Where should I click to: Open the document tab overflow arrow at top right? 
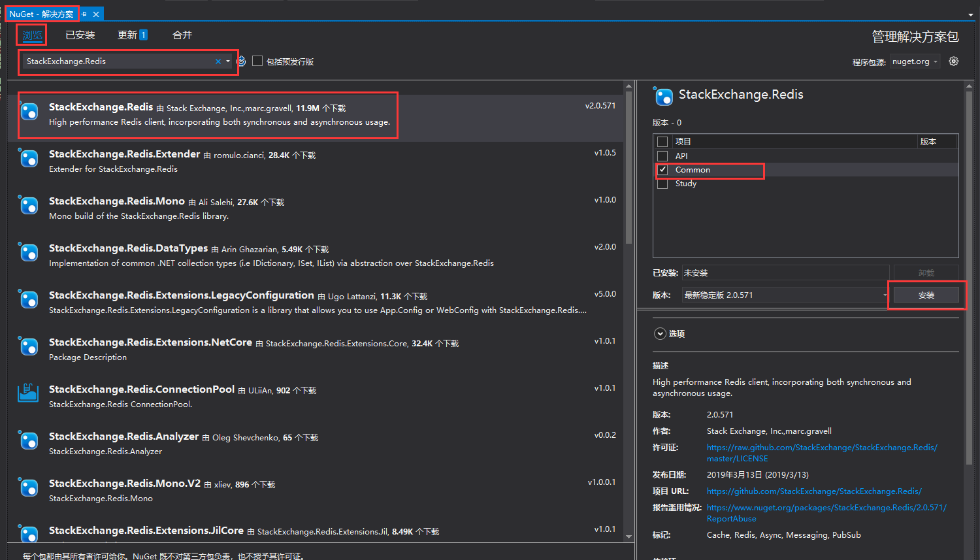[x=971, y=14]
